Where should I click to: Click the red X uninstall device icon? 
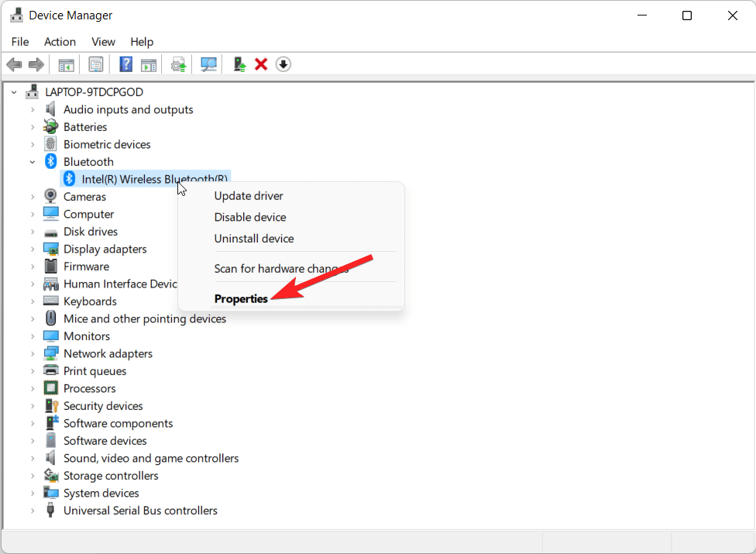click(261, 64)
